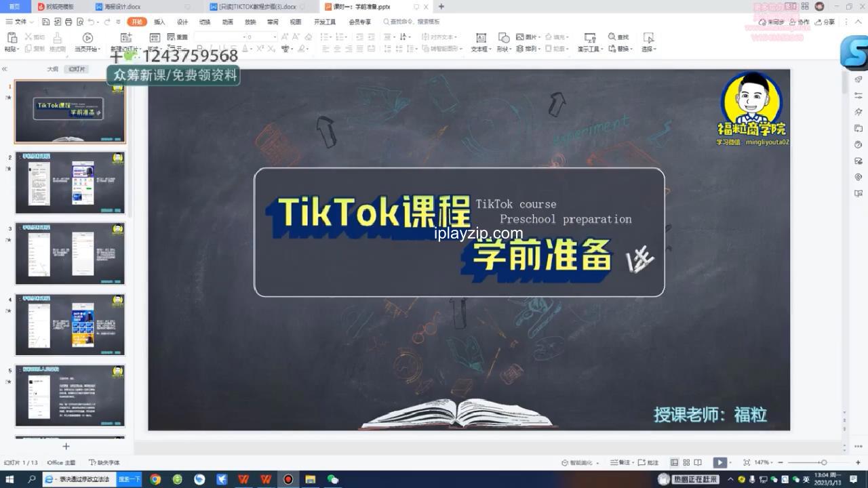Click the Shapes icon
The height and width of the screenshot is (488, 868).
coord(504,38)
